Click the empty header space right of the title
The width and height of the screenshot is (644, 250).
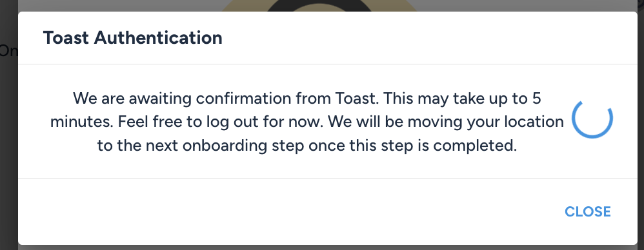pos(427,38)
